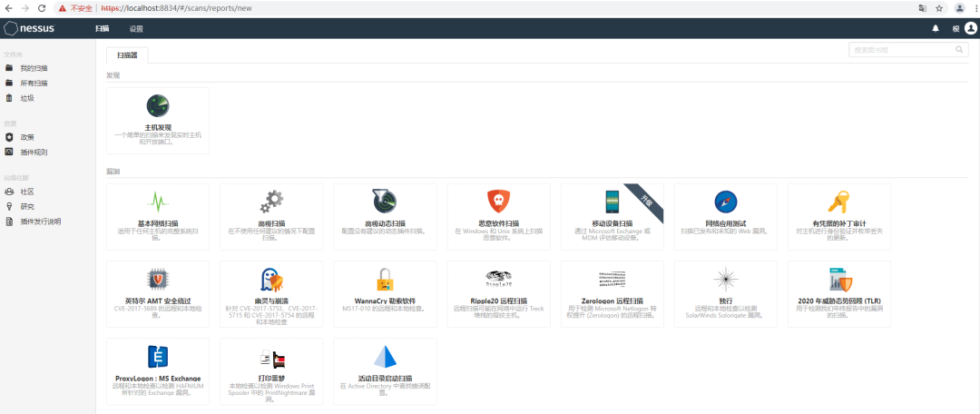Open the user account avatar icon

pyautogui.click(x=971, y=28)
